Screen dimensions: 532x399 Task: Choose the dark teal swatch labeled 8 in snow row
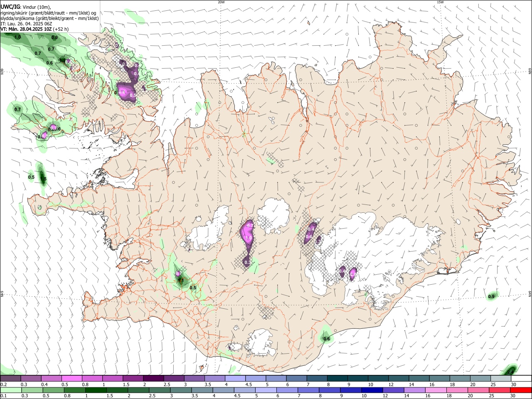click(x=337, y=378)
